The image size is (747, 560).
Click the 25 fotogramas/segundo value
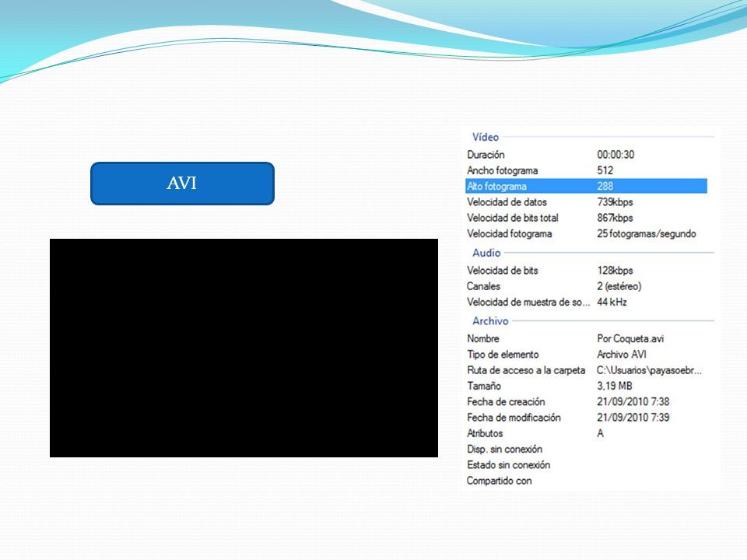point(647,234)
